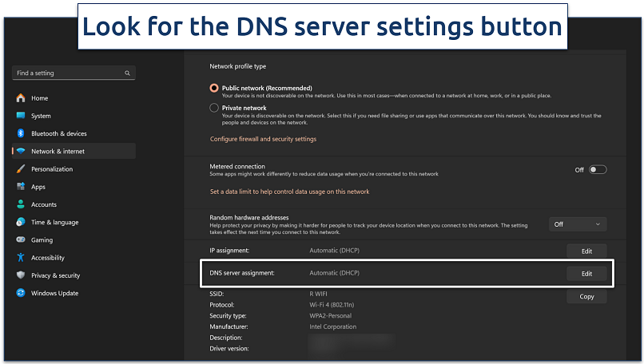Open Gaming controller icon
644x364 pixels.
[x=21, y=239]
